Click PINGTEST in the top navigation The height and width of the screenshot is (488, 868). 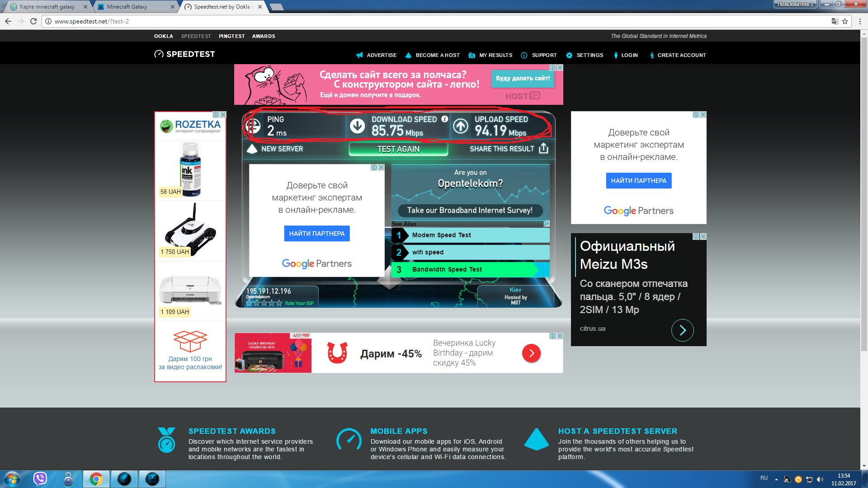[x=232, y=36]
